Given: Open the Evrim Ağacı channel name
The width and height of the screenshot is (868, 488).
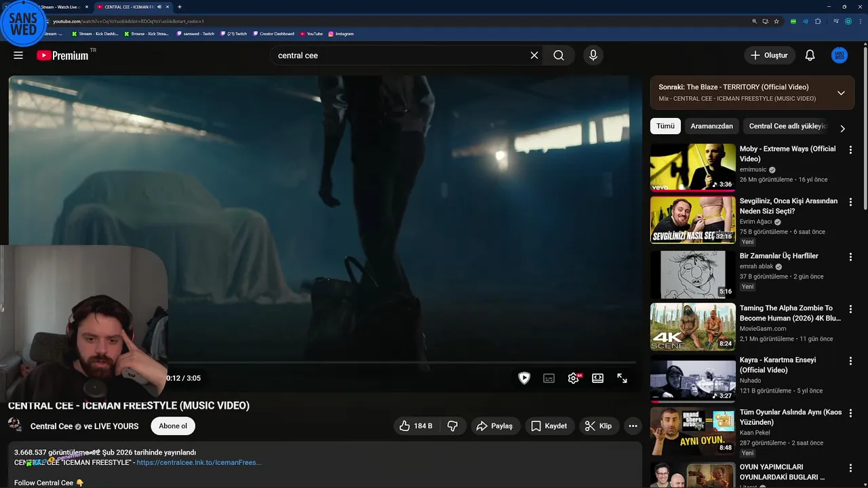Looking at the screenshot, I should [x=756, y=222].
